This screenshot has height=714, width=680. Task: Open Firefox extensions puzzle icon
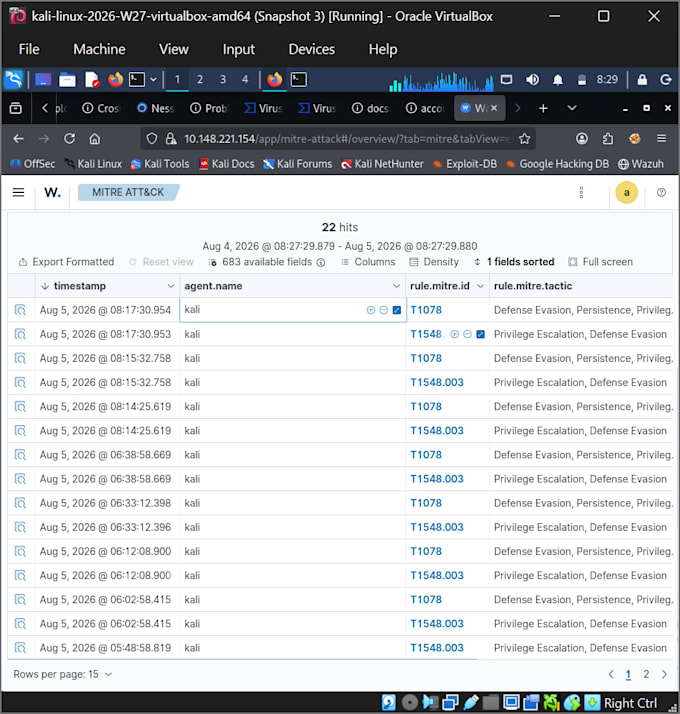pyautogui.click(x=608, y=138)
